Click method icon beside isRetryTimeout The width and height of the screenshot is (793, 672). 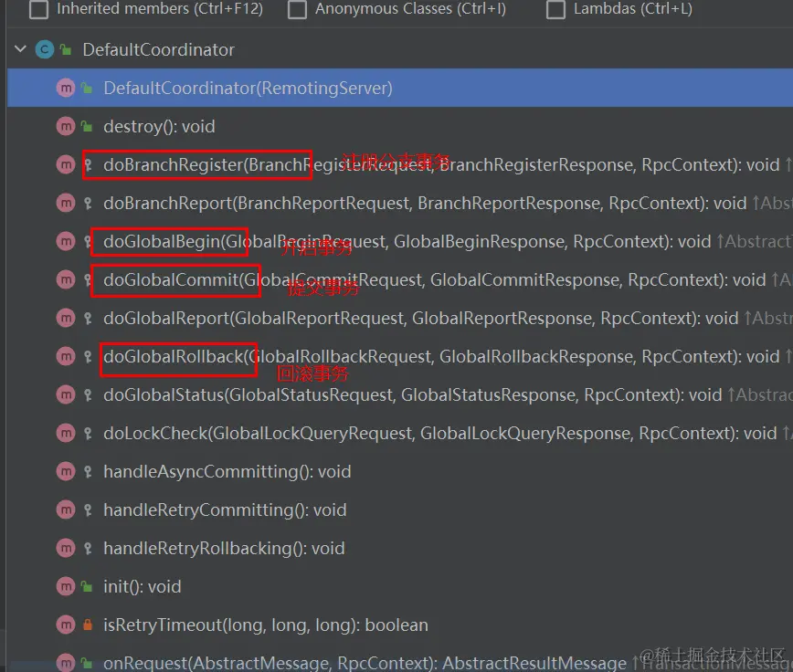pos(65,625)
